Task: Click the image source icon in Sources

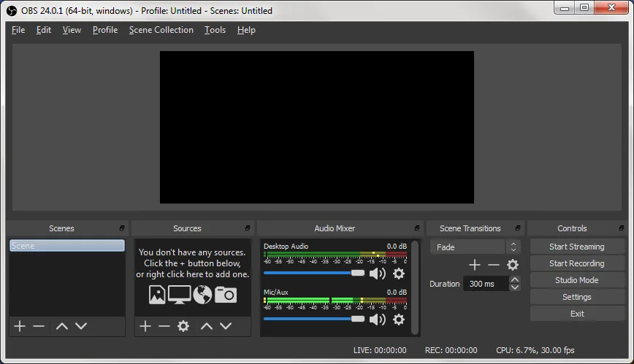Action: [x=157, y=295]
